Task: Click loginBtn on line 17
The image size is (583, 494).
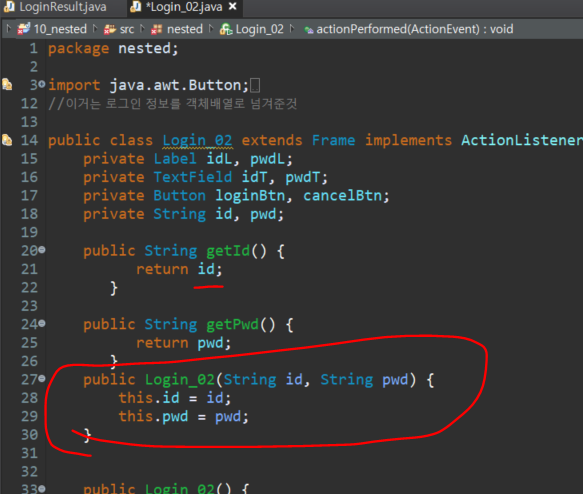Action: pyautogui.click(x=250, y=196)
